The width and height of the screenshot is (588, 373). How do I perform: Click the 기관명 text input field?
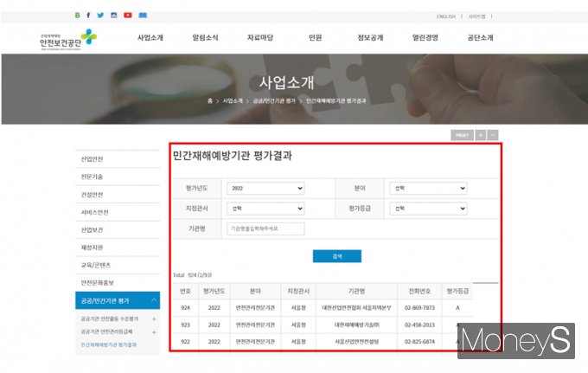(265, 228)
